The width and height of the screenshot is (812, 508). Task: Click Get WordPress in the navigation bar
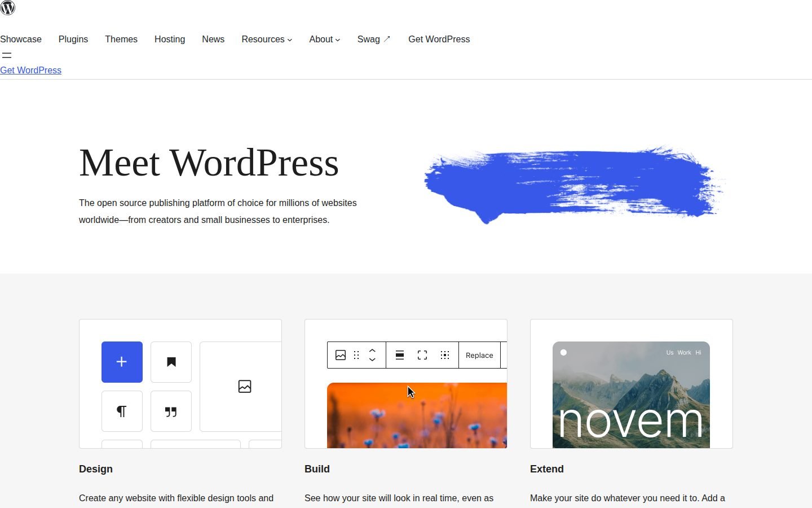(439, 39)
